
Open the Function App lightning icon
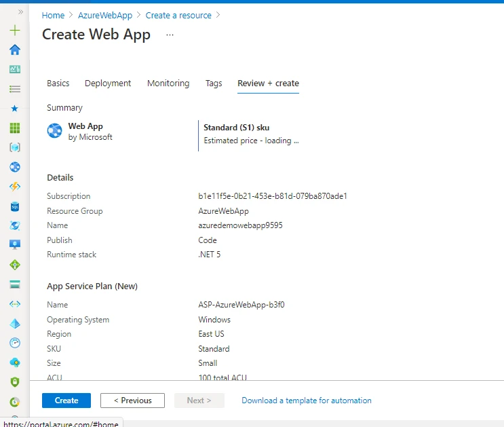pos(15,187)
